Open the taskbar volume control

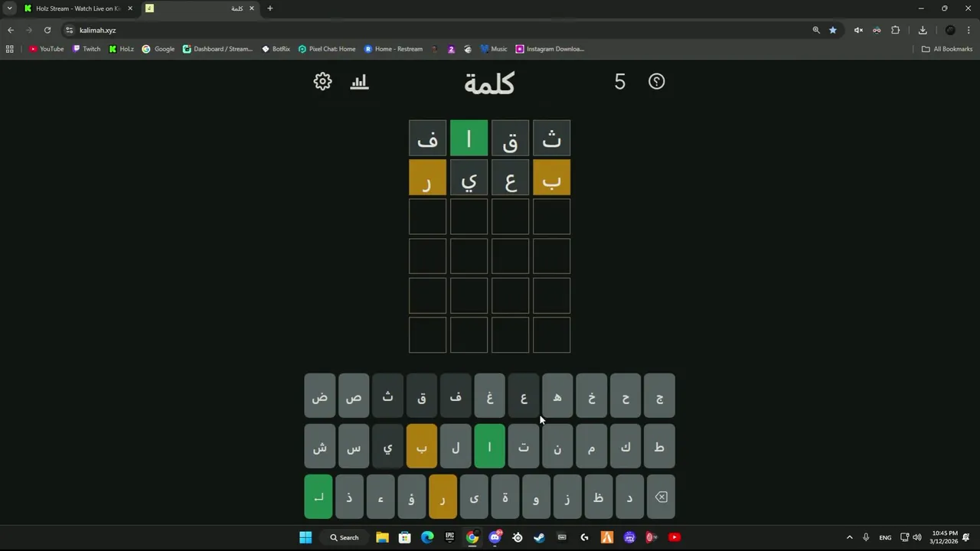(x=917, y=537)
